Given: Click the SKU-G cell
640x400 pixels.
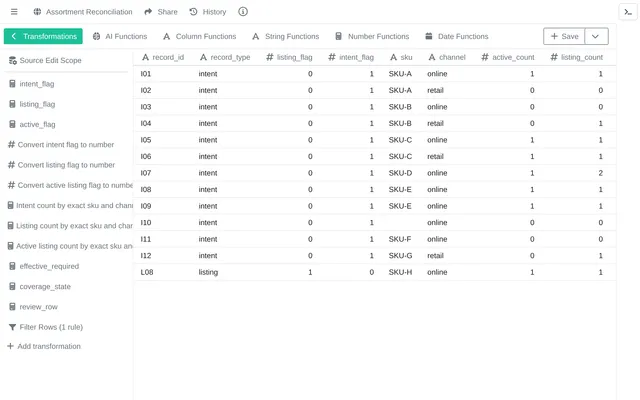Looking at the screenshot, I should click(400, 256).
